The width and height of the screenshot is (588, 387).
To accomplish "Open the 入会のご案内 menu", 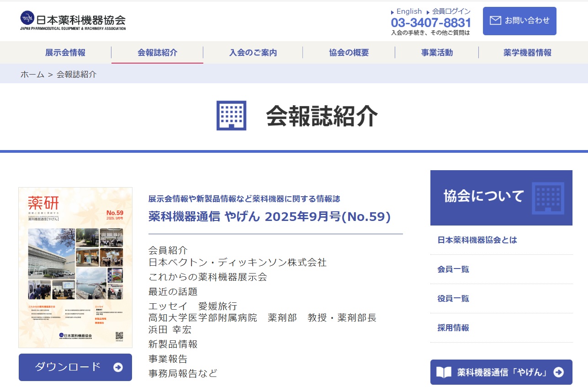I will pos(253,53).
